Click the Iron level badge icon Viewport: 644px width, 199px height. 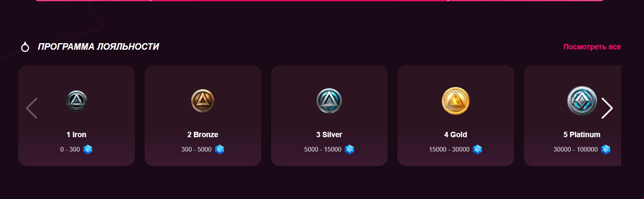point(77,101)
